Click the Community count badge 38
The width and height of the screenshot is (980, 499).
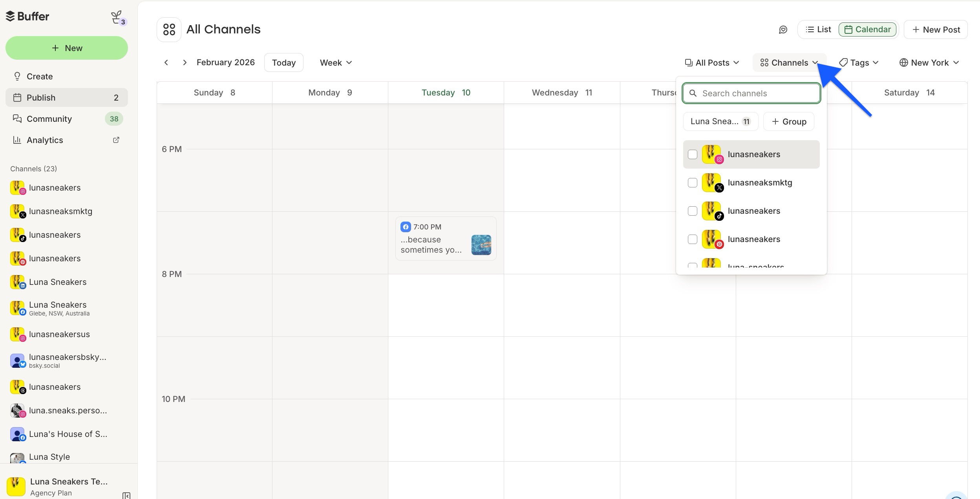pyautogui.click(x=114, y=119)
